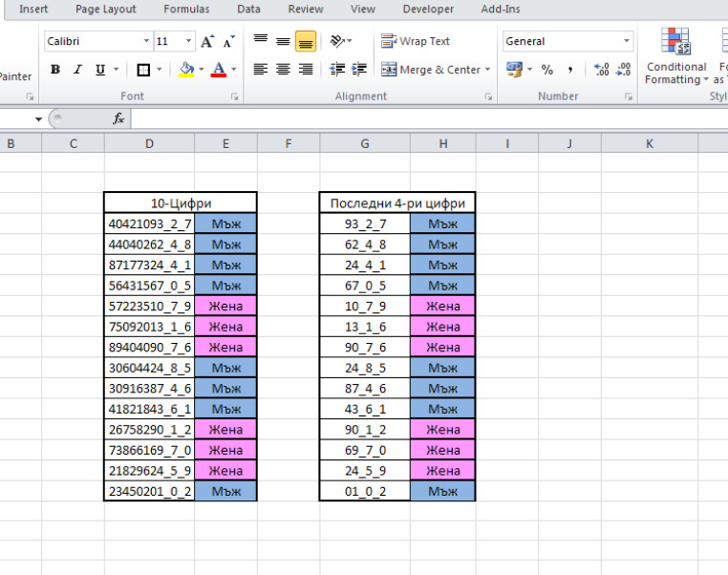This screenshot has width=728, height=575.
Task: Open the Developer tab
Action: (428, 9)
